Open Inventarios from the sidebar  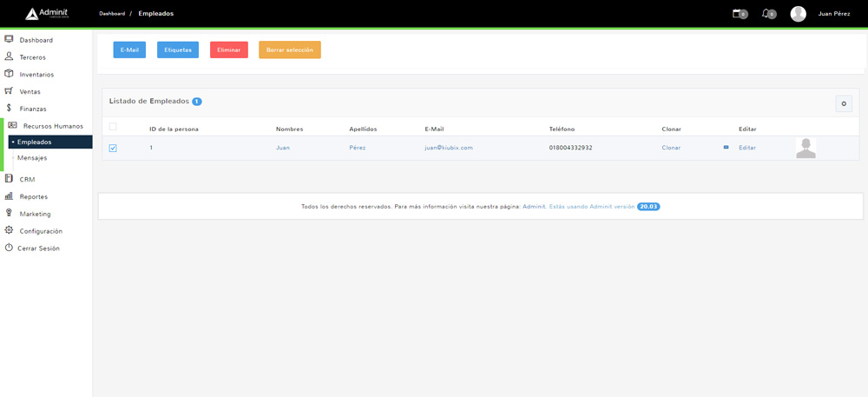coord(36,75)
